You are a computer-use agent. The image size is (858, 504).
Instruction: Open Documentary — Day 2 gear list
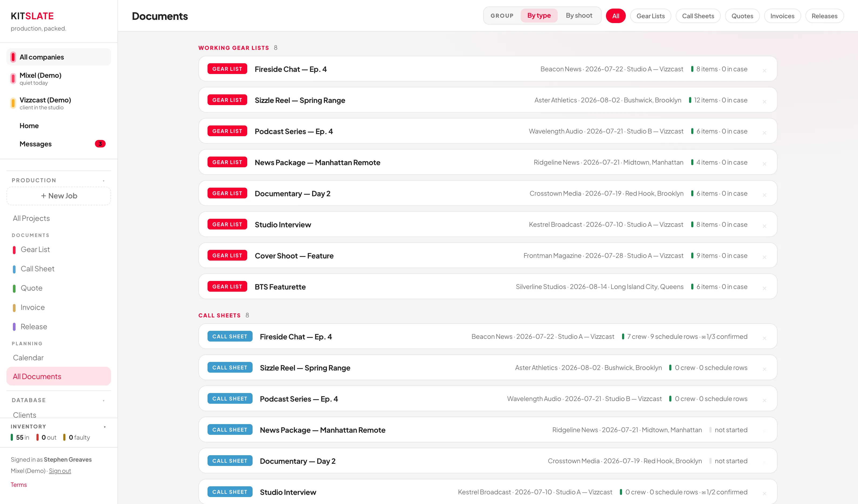tap(487, 193)
